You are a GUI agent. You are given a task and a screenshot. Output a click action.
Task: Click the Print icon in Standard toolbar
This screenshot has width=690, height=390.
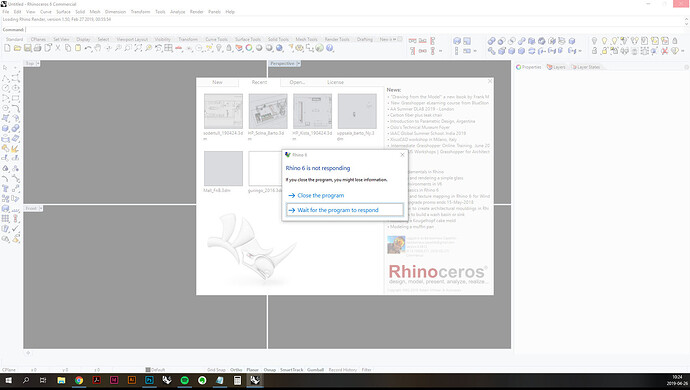[x=37, y=48]
